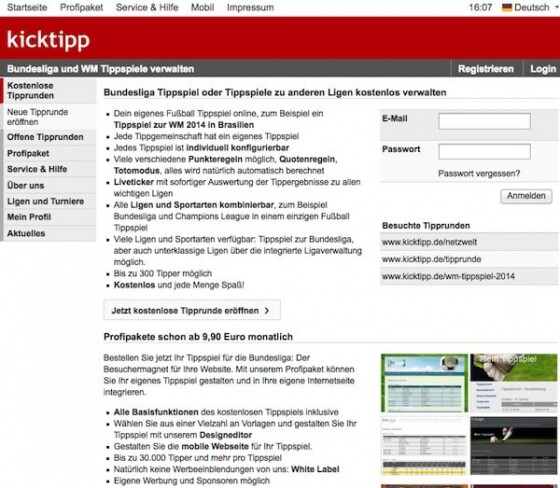Image resolution: width=560 pixels, height=488 pixels.
Task: Click the kicktipp logo
Action: 48,39
